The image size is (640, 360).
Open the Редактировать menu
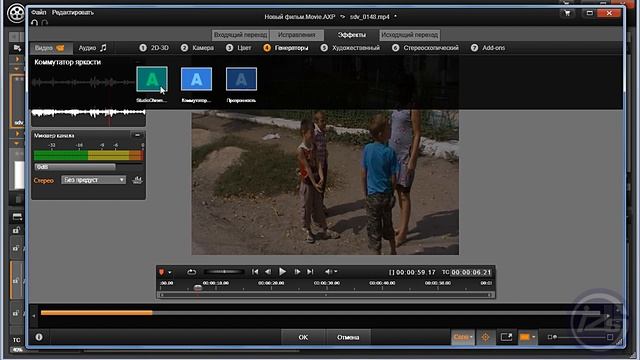click(x=73, y=13)
